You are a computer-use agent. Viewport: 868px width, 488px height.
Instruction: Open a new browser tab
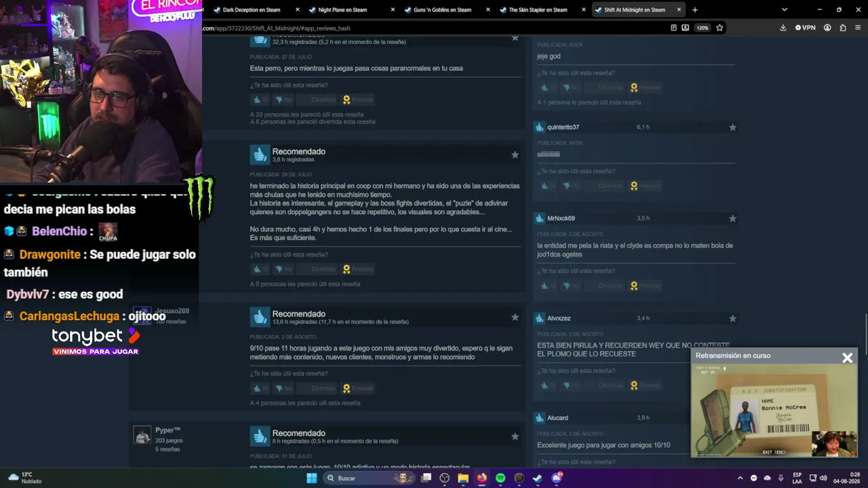pos(695,9)
